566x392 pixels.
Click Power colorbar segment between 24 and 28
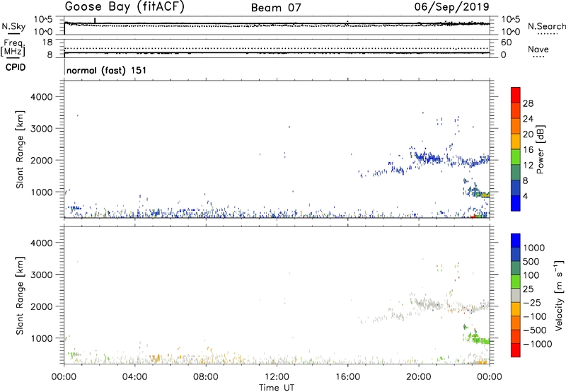516,110
